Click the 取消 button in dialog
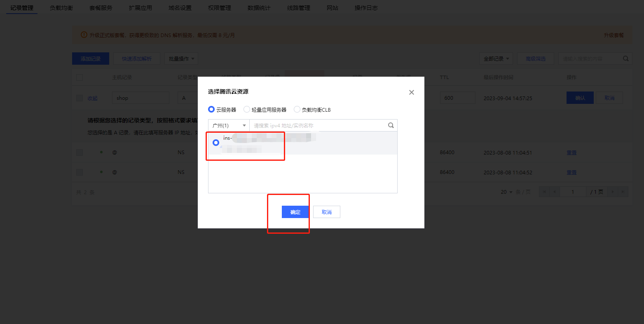644x324 pixels. pos(326,212)
